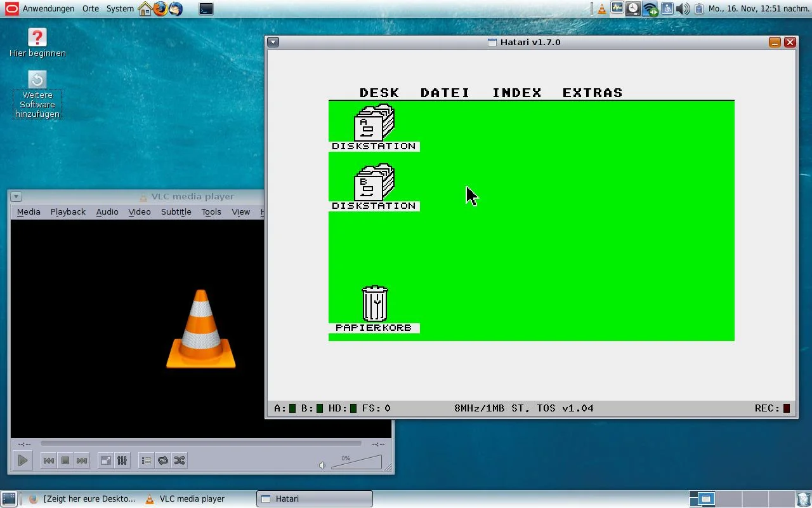Open the VLC Playback menu

(x=68, y=212)
